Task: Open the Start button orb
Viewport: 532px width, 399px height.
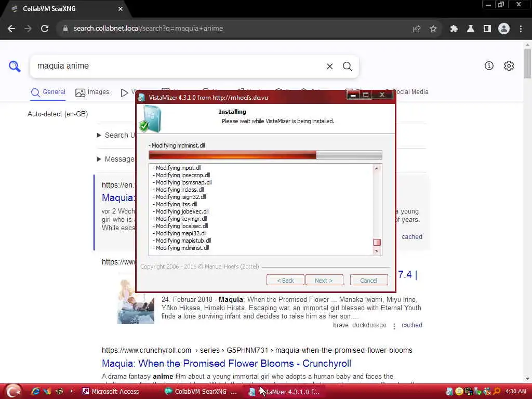Action: (14, 391)
